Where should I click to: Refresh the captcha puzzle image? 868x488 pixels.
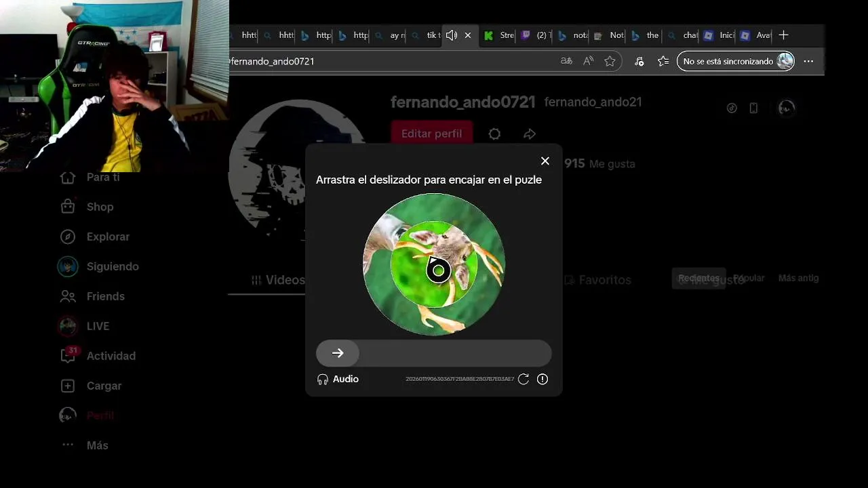[524, 379]
